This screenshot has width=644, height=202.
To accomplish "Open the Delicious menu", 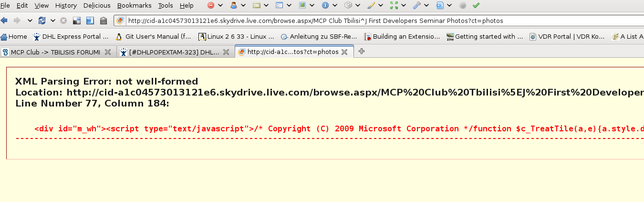I will (x=97, y=6).
